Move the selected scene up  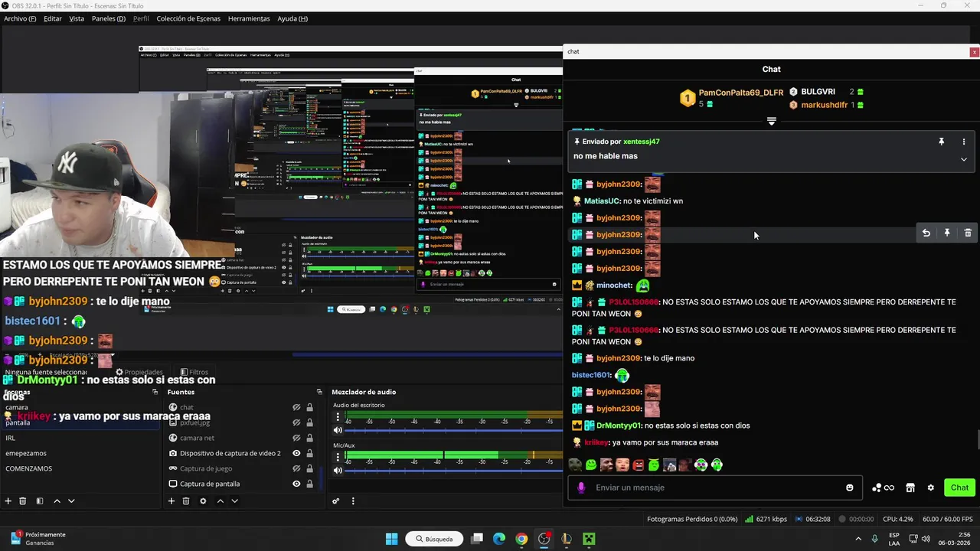point(57,501)
